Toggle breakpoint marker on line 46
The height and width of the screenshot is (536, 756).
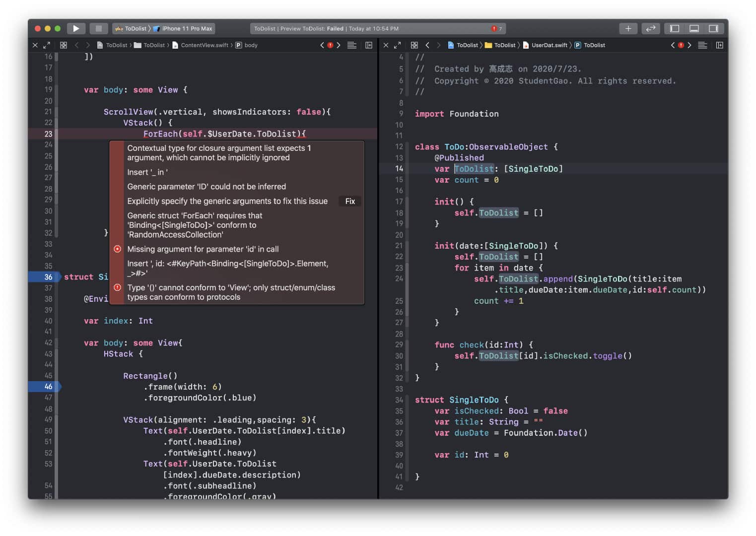44,387
